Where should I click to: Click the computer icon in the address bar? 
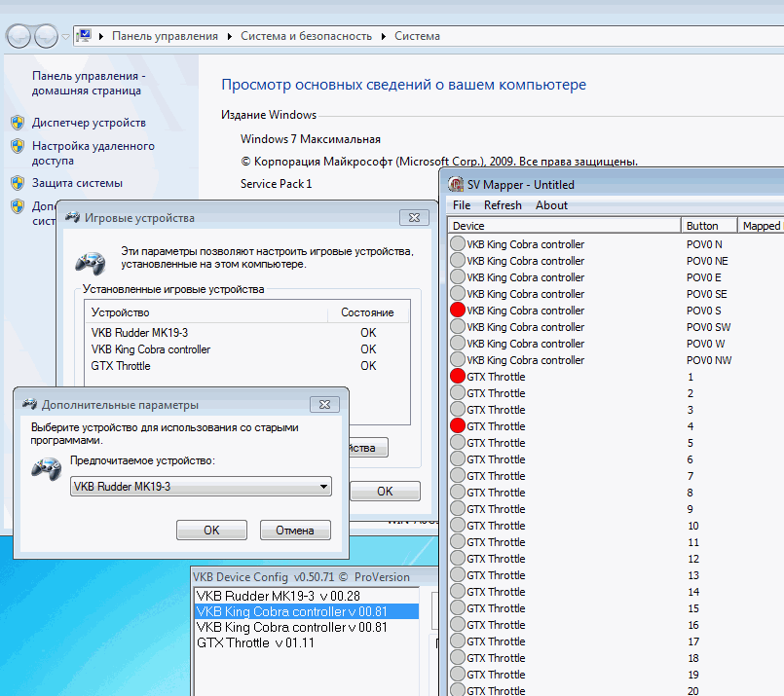[84, 35]
